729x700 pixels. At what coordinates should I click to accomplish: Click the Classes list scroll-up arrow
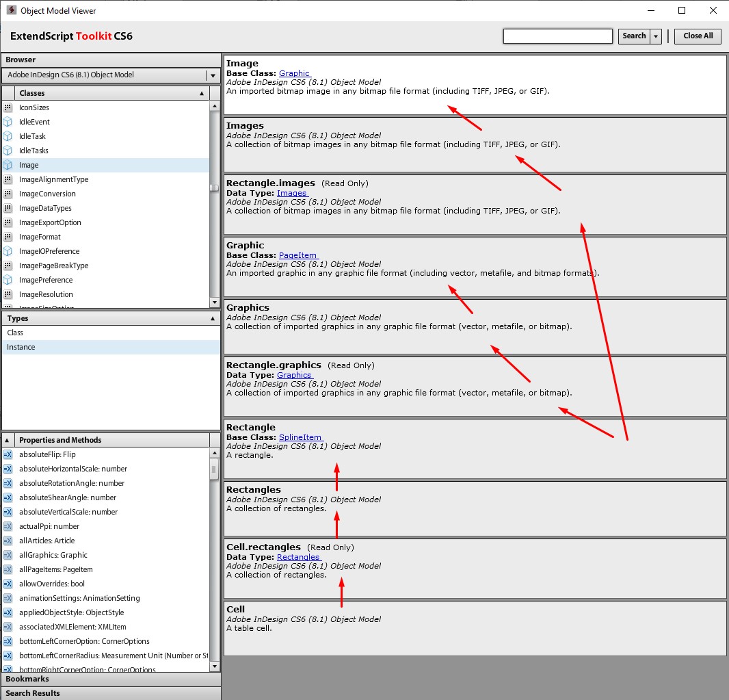214,107
